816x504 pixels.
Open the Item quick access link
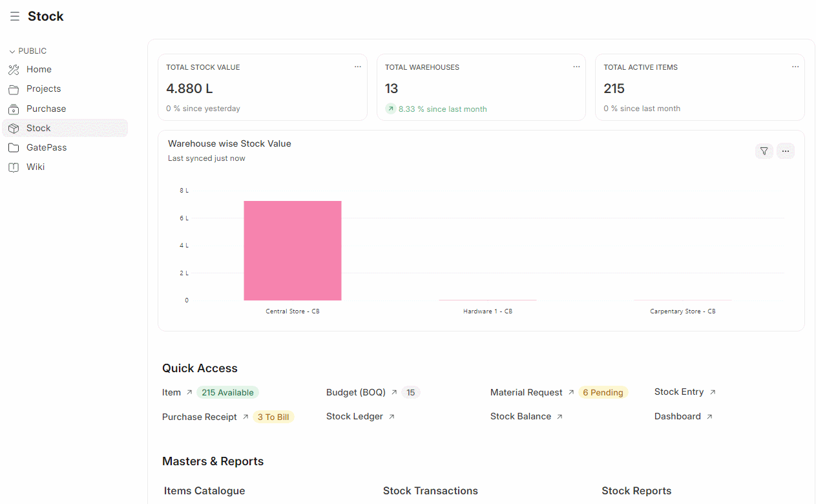[172, 392]
